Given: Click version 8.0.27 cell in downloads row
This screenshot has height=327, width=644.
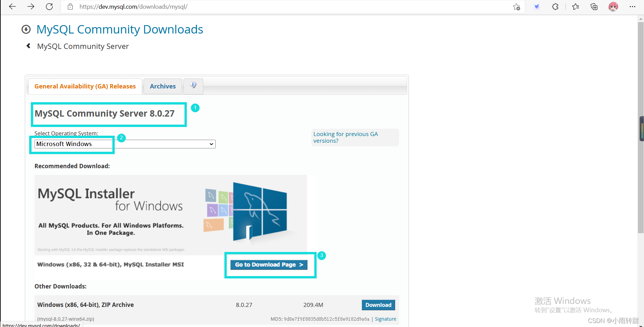Looking at the screenshot, I should (x=244, y=305).
